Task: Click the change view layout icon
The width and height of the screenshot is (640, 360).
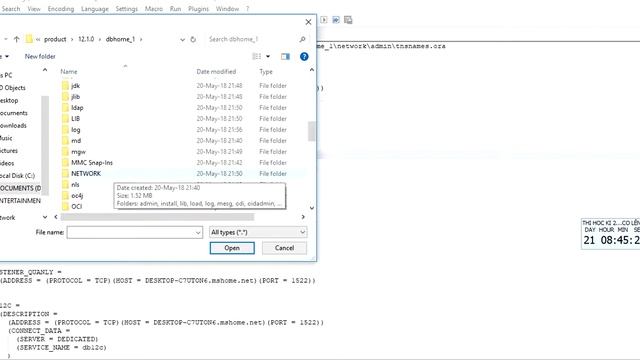Action: click(x=257, y=56)
